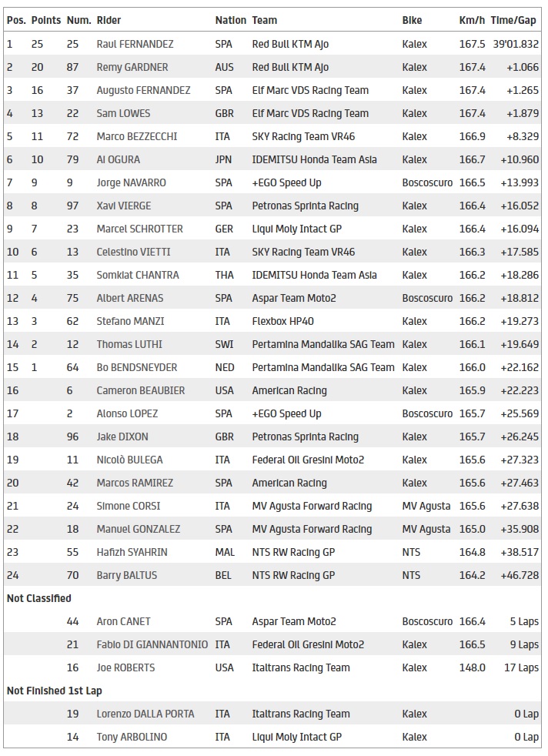Click the Bike column header
Viewport: 548px width, 756px height.
[412, 20]
